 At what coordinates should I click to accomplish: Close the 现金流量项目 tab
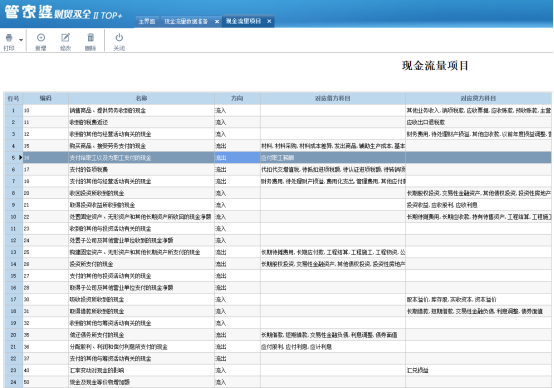coord(269,21)
